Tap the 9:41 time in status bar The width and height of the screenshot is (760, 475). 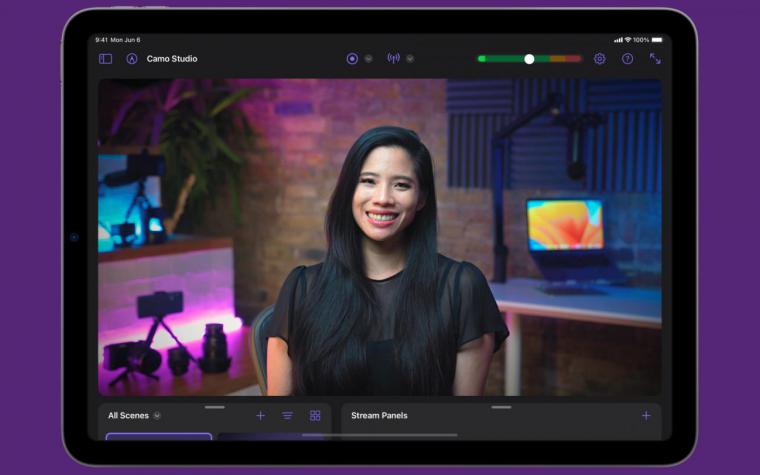tap(101, 40)
